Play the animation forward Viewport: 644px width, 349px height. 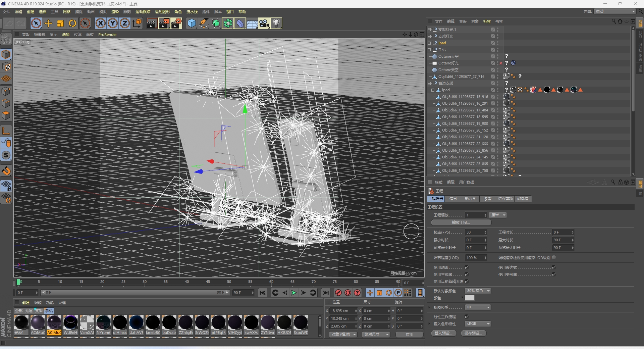[294, 293]
